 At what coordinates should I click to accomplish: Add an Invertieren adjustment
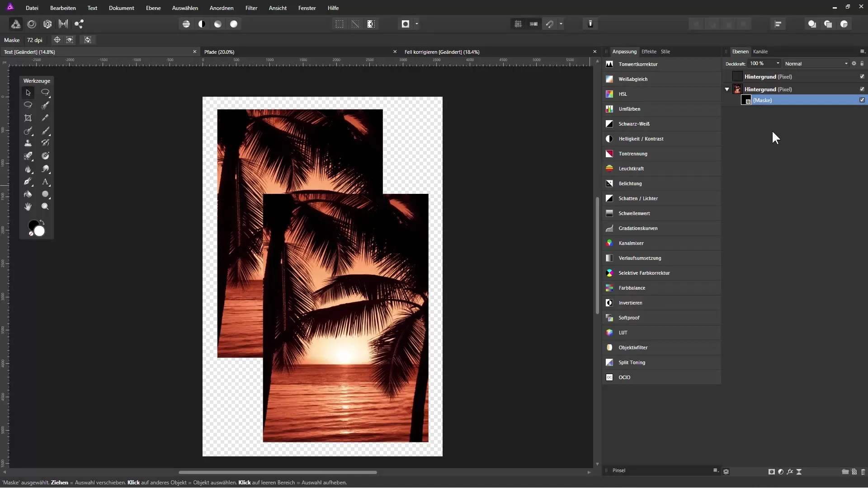pos(662,303)
